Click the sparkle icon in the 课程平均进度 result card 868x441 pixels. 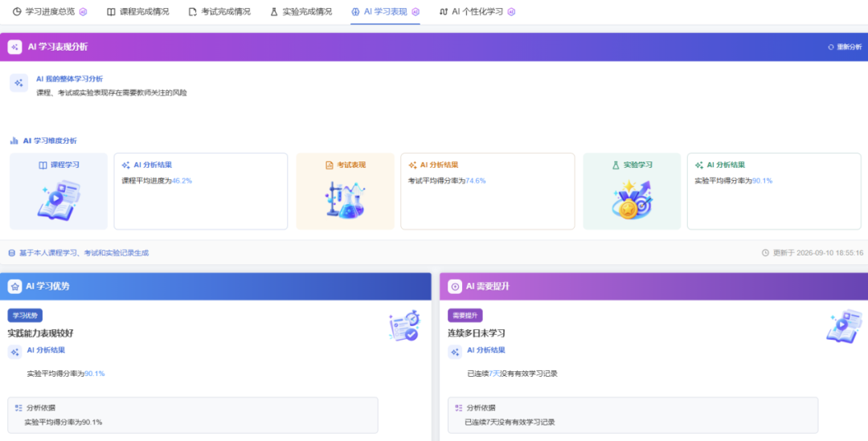[x=125, y=165]
